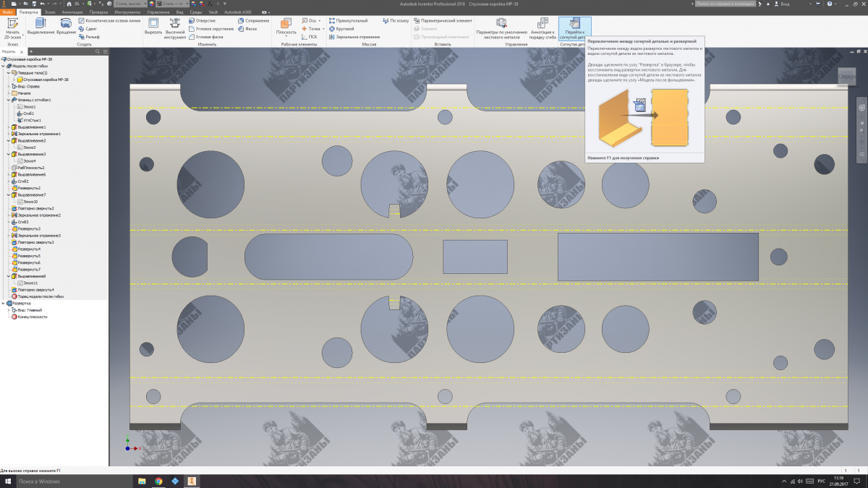
Task: Select Угловое скругление tool
Action: coord(211,29)
